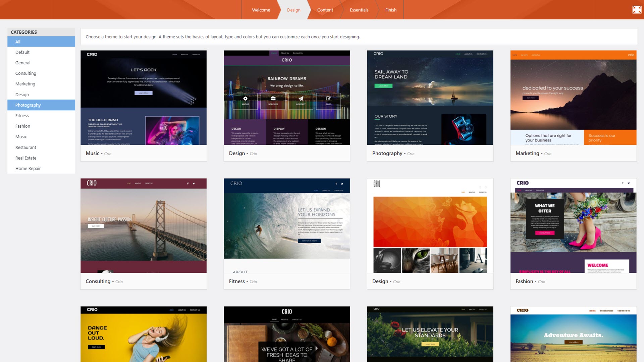Image resolution: width=644 pixels, height=362 pixels.
Task: Choose the Fresh Ideas food theme
Action: [287, 334]
